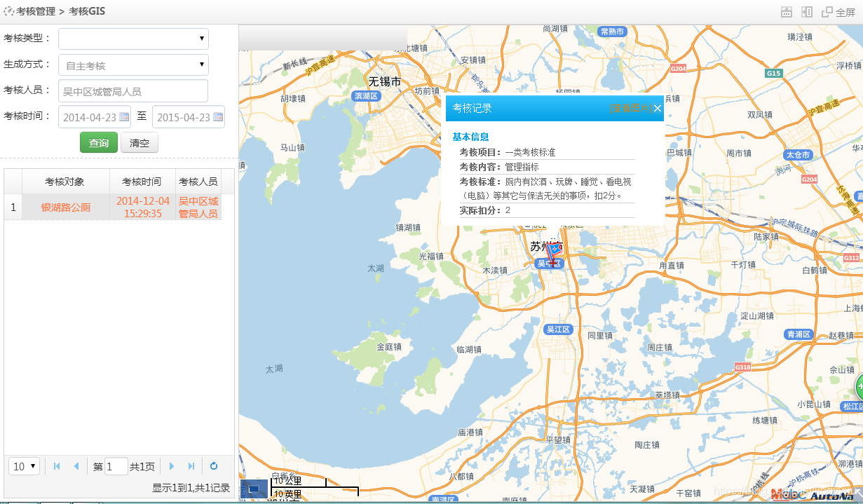Sort by 考核时间 column header
863x504 pixels.
click(142, 182)
